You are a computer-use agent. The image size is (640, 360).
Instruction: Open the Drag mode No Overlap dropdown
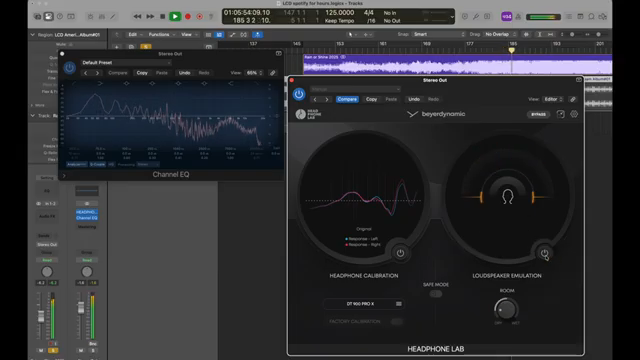coord(500,34)
